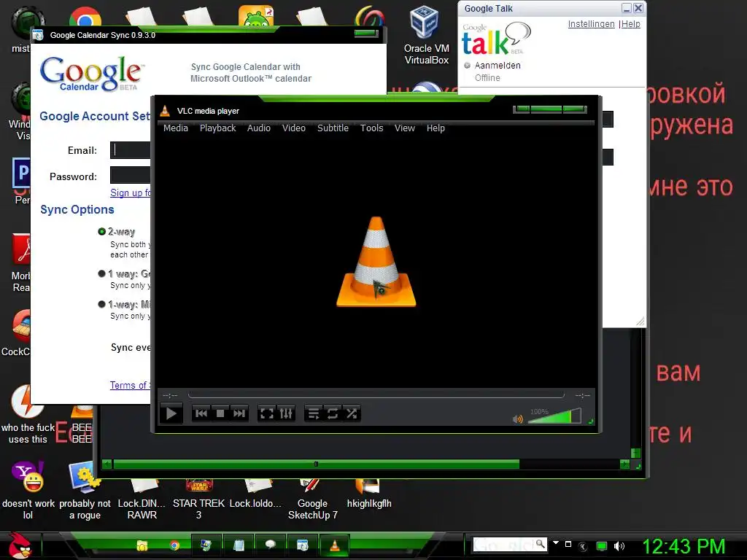The height and width of the screenshot is (560, 747).
Task: Click the VLC seek progress bar
Action: [376, 394]
